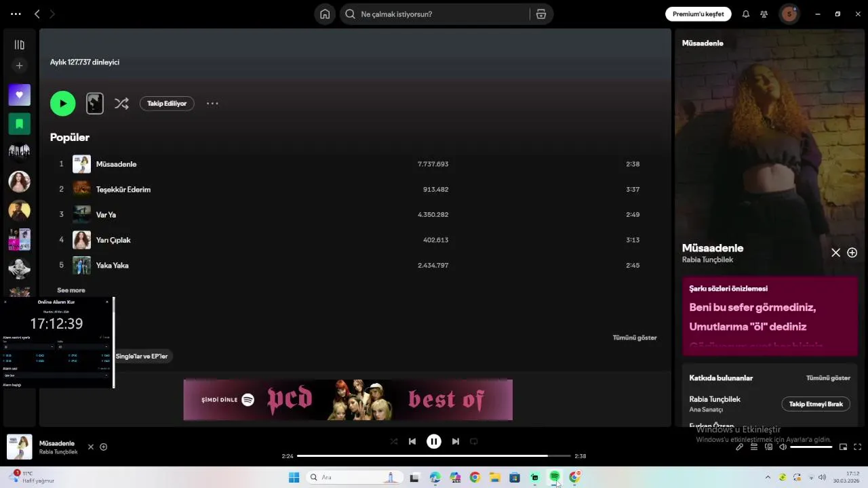Add current song with bottom bar plus icon
This screenshot has height=488, width=868.
[x=104, y=447]
